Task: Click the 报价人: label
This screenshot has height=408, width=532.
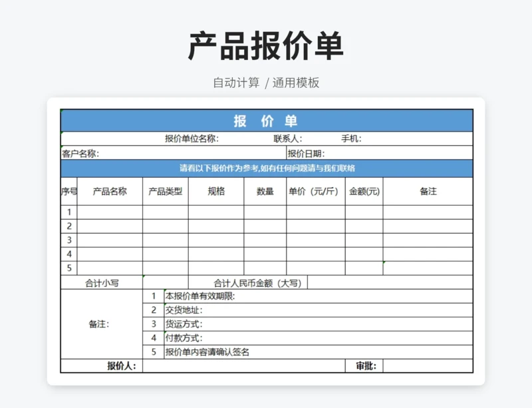Action: click(122, 366)
